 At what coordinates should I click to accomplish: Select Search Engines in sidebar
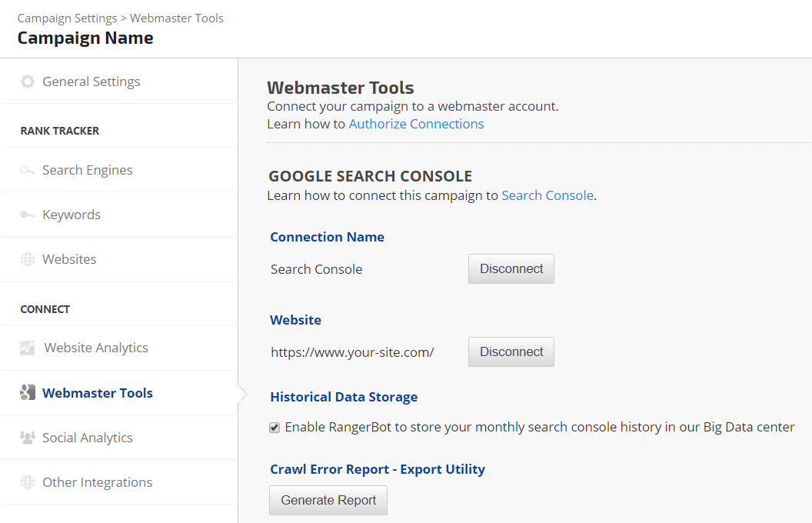pos(87,170)
